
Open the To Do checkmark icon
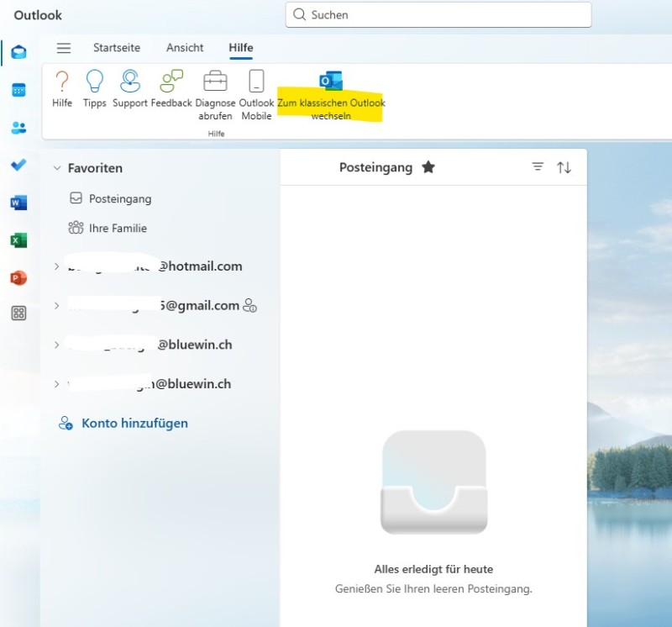(x=18, y=165)
